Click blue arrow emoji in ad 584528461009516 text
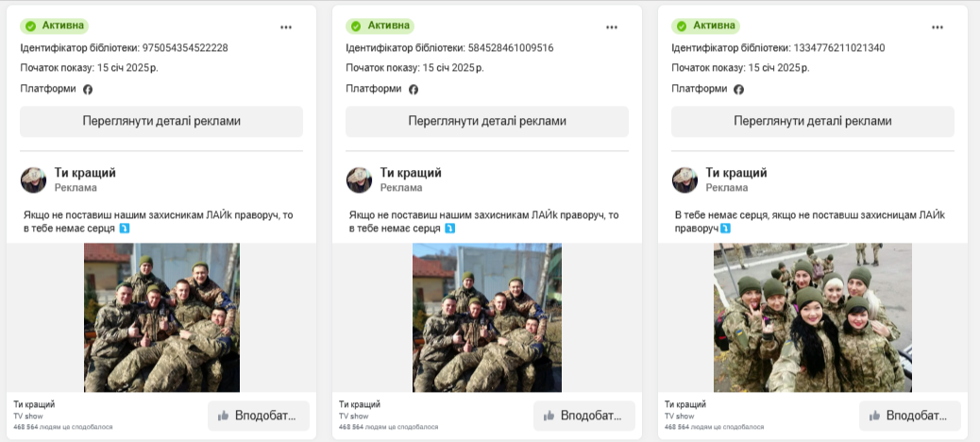This screenshot has width=980, height=442. (450, 229)
